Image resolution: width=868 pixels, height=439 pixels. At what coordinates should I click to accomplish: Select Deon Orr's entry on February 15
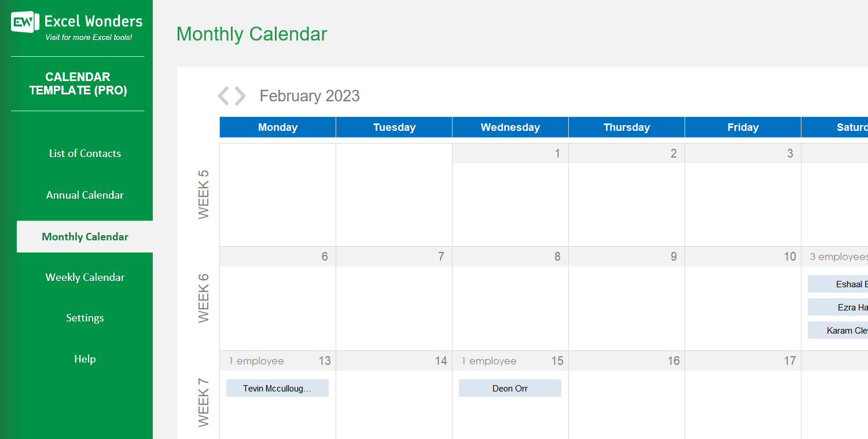[510, 388]
